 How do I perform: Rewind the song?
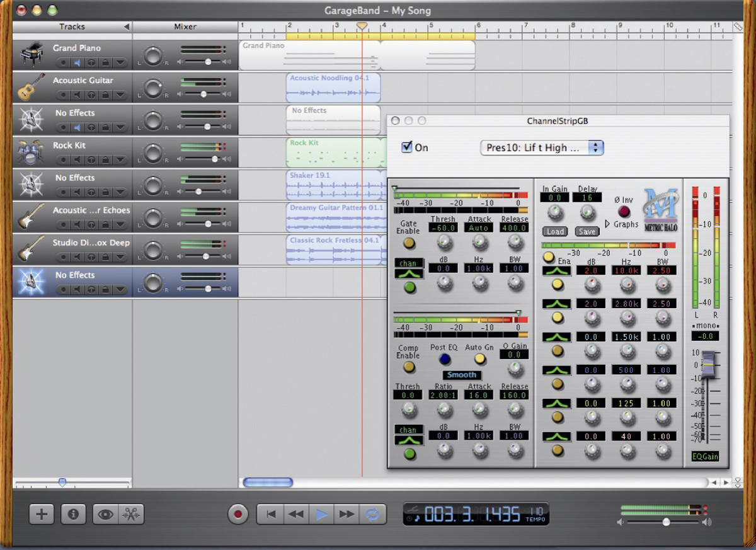point(296,514)
